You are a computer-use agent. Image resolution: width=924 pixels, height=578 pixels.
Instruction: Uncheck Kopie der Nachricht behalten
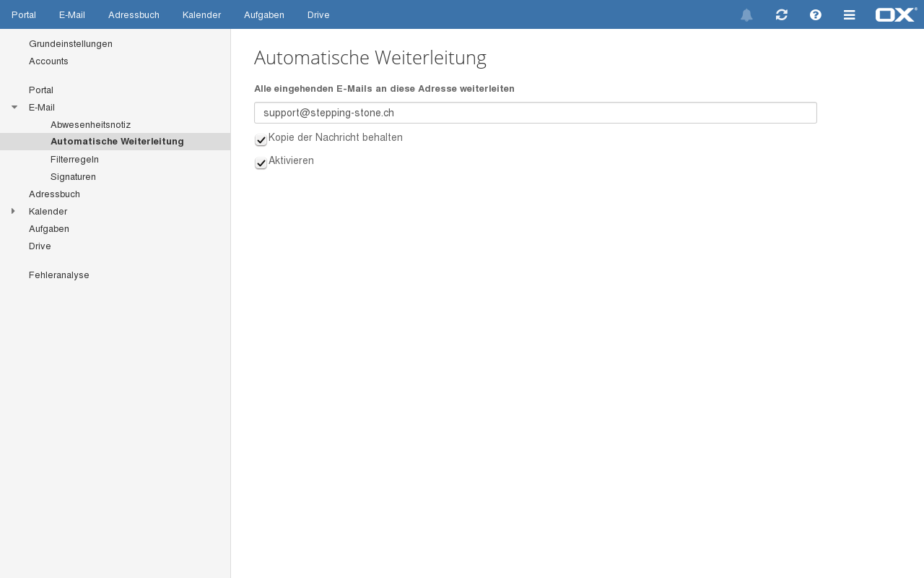coord(261,140)
